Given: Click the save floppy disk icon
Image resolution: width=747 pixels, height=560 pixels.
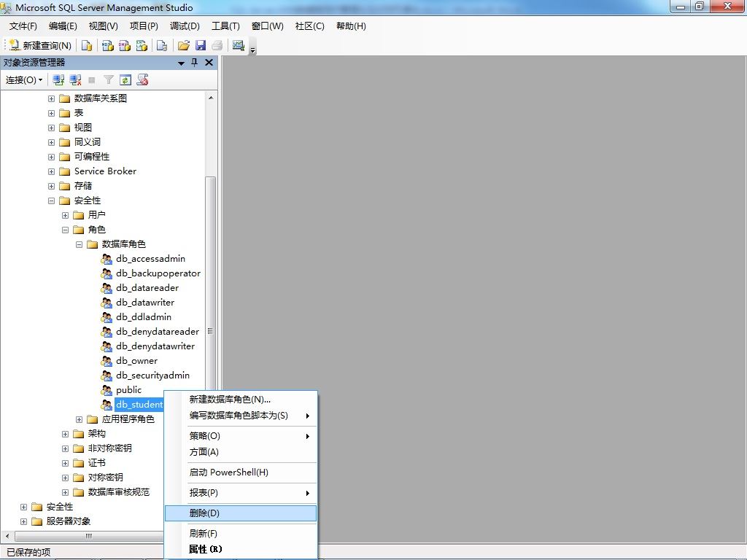Looking at the screenshot, I should [201, 45].
